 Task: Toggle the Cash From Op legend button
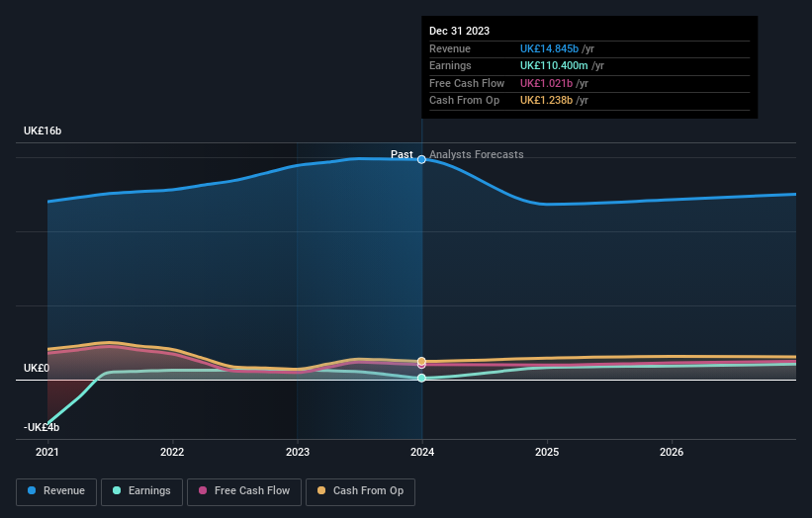point(360,491)
